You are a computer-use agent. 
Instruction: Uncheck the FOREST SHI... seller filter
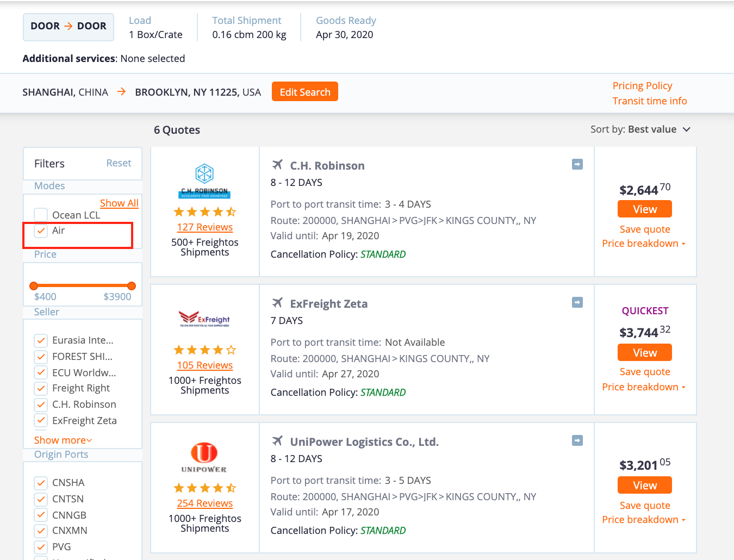click(x=41, y=357)
